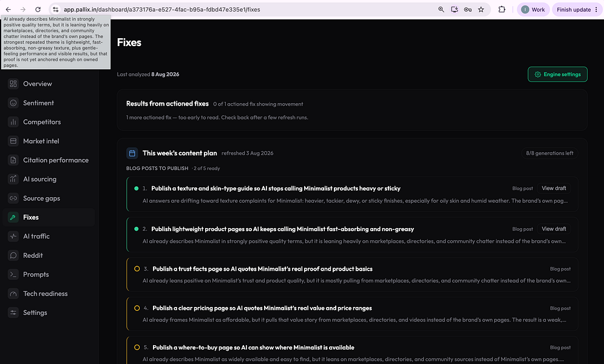The image size is (604, 364).
Task: Click '8/8 generations left' badge
Action: click(x=550, y=153)
